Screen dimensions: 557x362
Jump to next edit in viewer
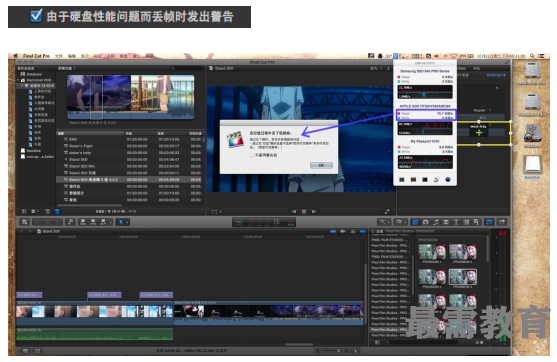(314, 211)
